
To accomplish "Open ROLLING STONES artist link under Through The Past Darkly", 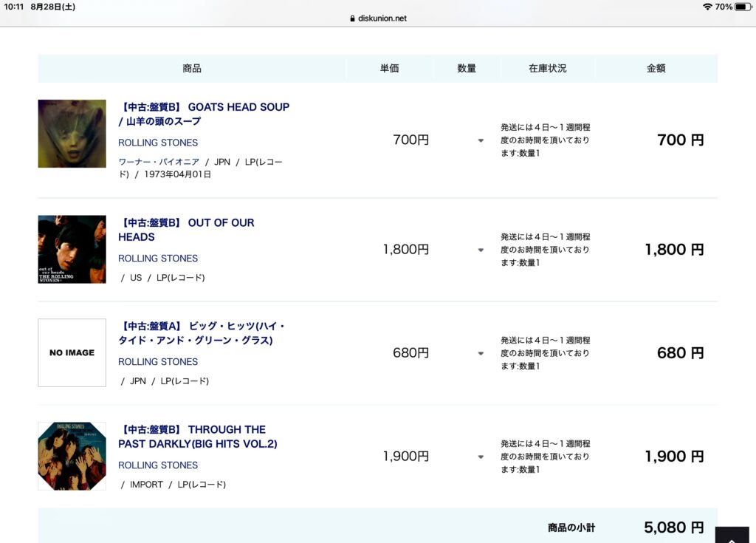I will (x=158, y=465).
